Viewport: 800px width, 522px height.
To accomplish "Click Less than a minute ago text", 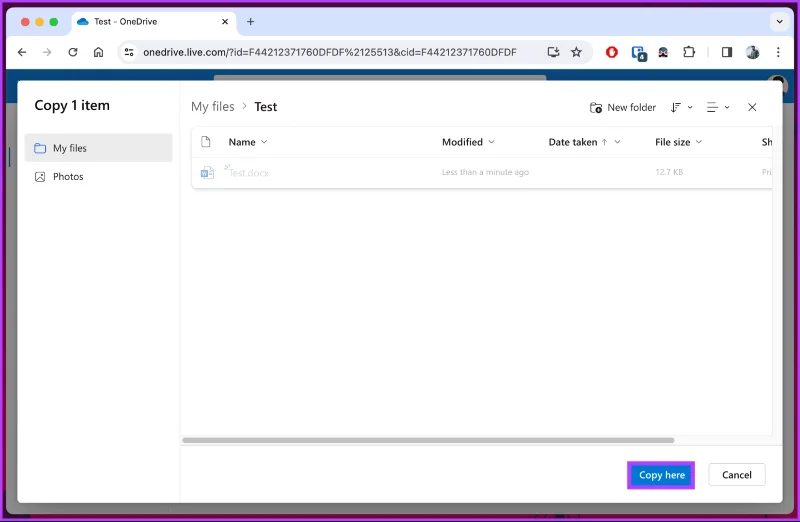I will tap(485, 172).
